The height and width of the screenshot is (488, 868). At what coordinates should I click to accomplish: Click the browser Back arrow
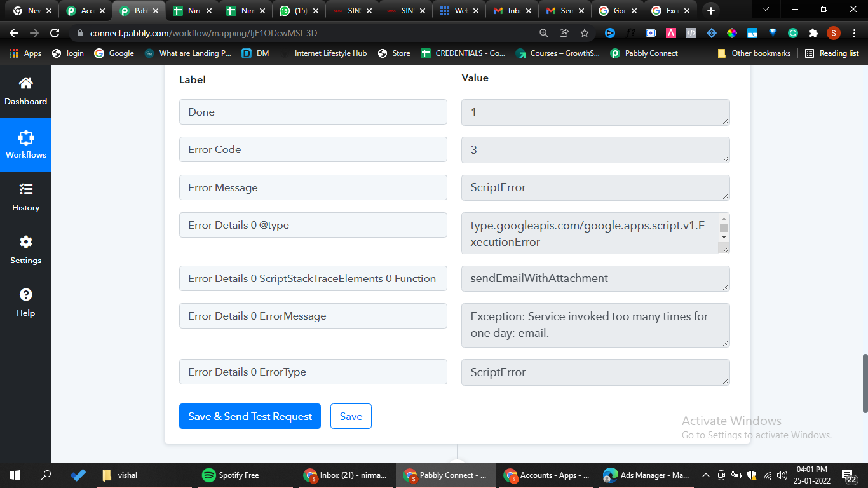point(14,33)
